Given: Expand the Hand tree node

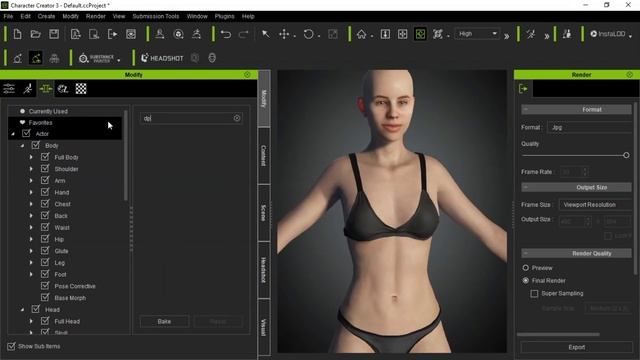Looking at the screenshot, I should (x=31, y=192).
